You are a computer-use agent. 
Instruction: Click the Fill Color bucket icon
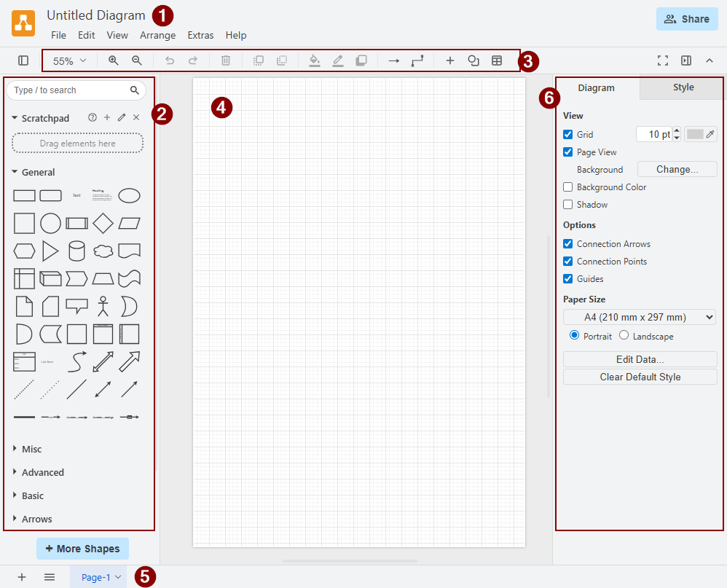(314, 60)
